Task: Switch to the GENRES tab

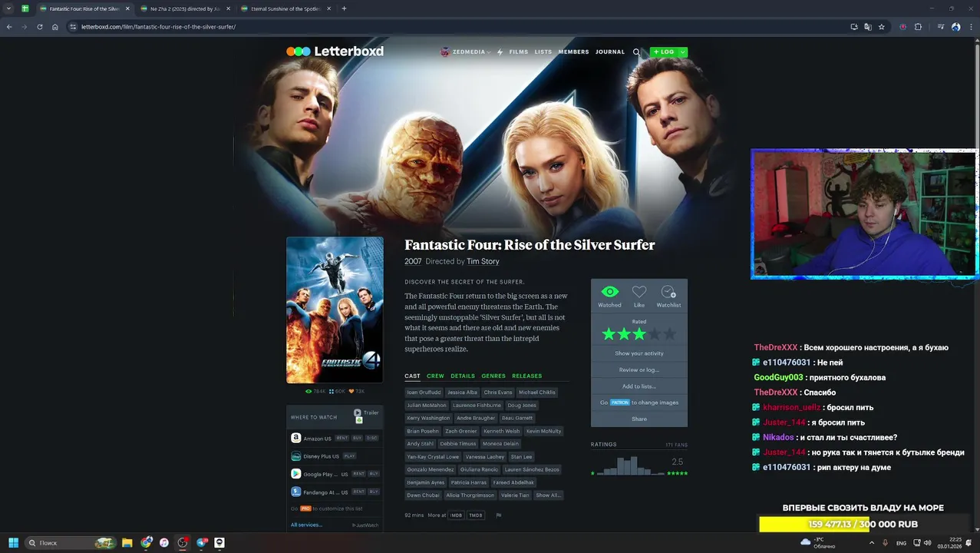Action: (493, 376)
